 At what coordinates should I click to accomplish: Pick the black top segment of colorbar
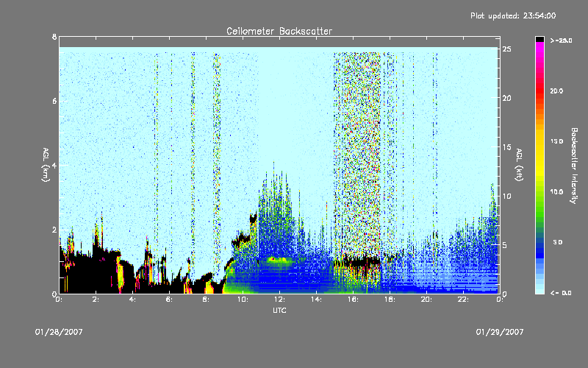539,39
